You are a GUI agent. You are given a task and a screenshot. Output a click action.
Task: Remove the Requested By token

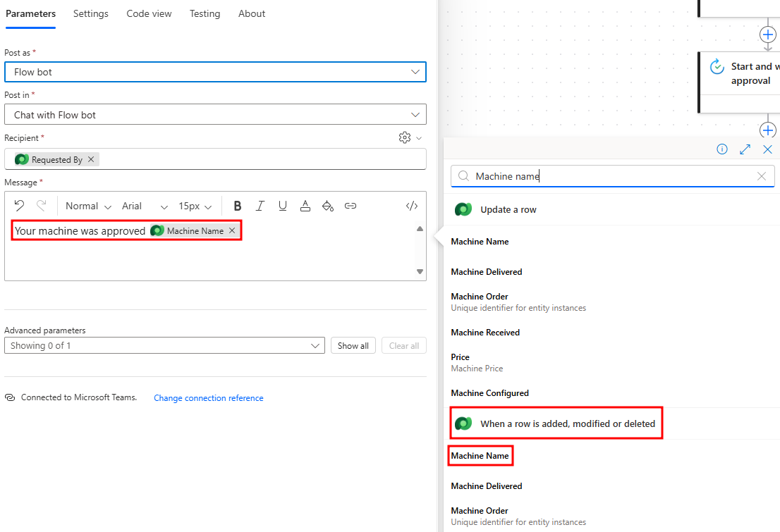pos(91,159)
